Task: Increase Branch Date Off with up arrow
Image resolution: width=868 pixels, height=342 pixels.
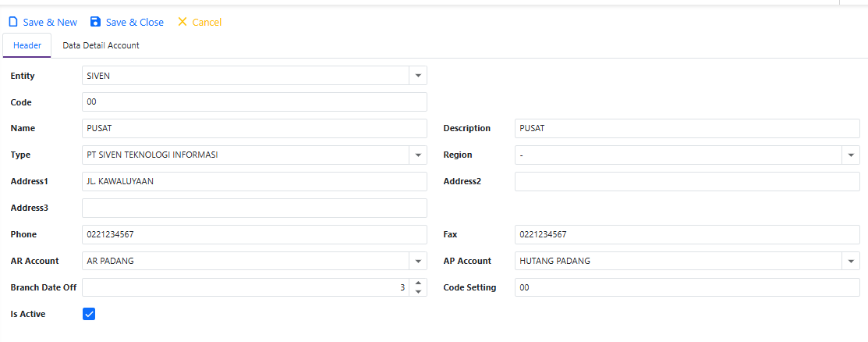Action: [418, 283]
